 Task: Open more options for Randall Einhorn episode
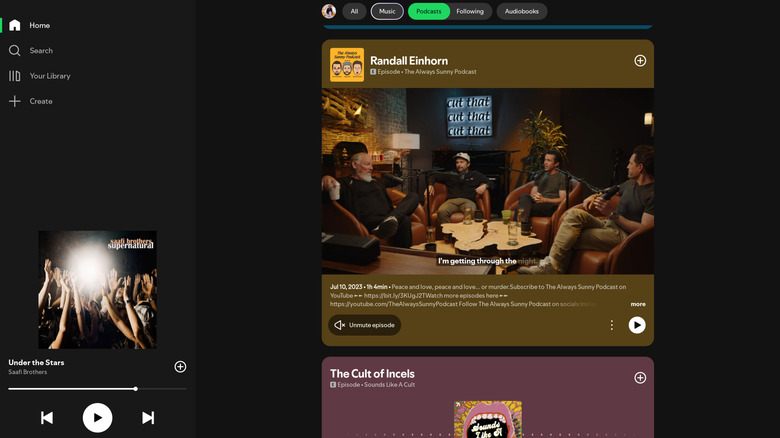tap(611, 325)
